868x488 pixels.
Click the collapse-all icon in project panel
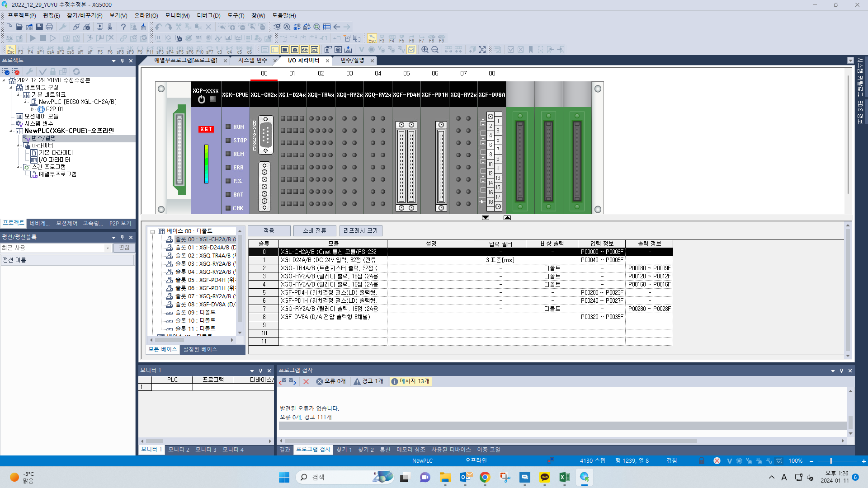pos(16,71)
